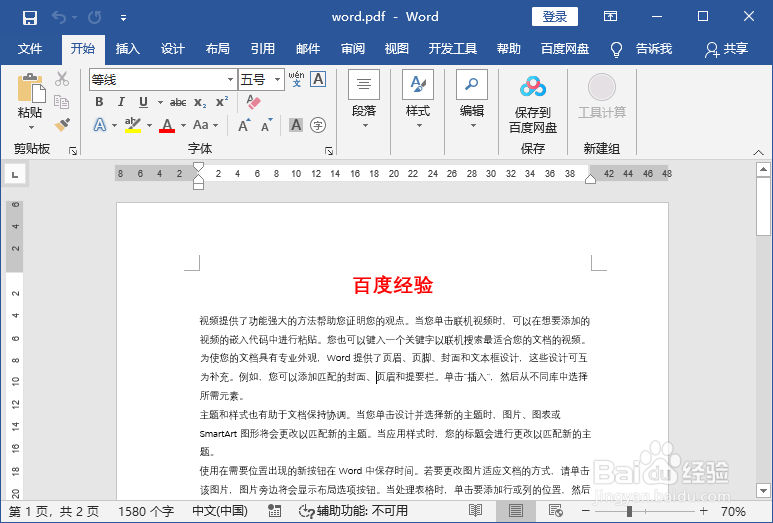Open the 百度网盘 ribbon tab
The height and width of the screenshot is (523, 773).
564,49
